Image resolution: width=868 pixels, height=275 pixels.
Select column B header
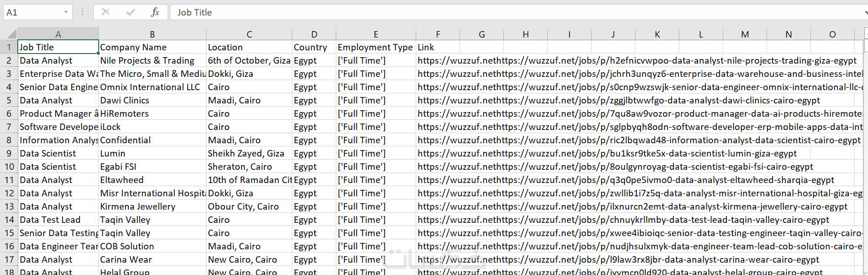(152, 34)
